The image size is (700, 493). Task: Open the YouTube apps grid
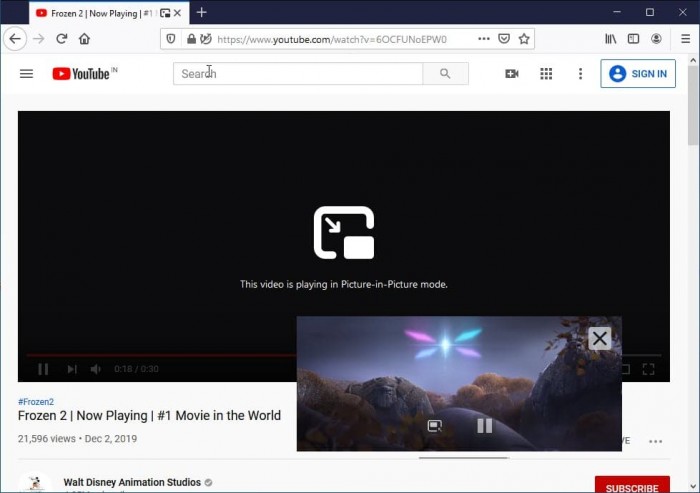(x=546, y=74)
